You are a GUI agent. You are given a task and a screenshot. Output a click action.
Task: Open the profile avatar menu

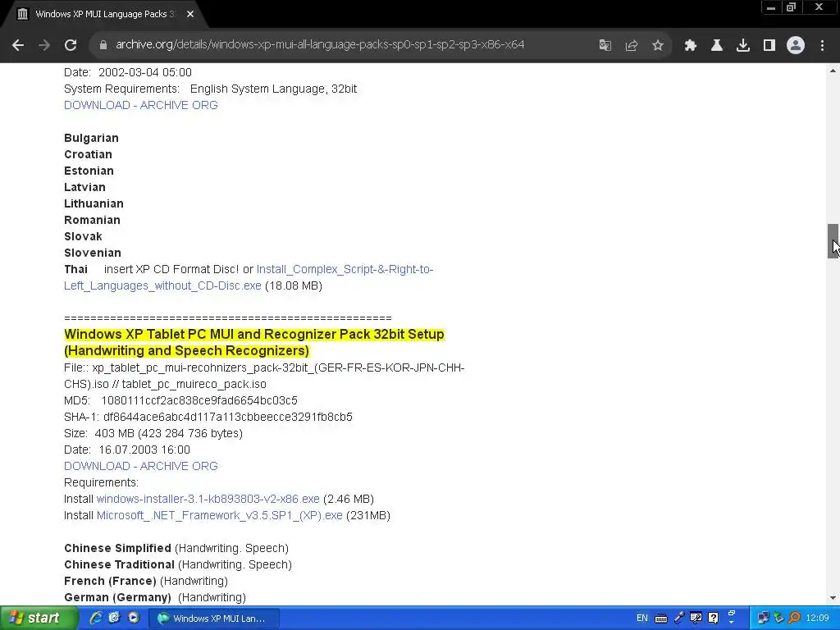796,45
